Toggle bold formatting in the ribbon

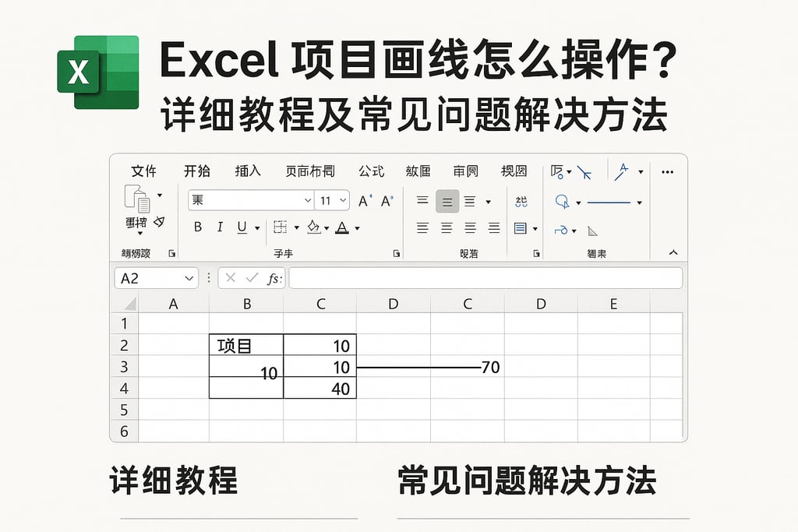198,227
